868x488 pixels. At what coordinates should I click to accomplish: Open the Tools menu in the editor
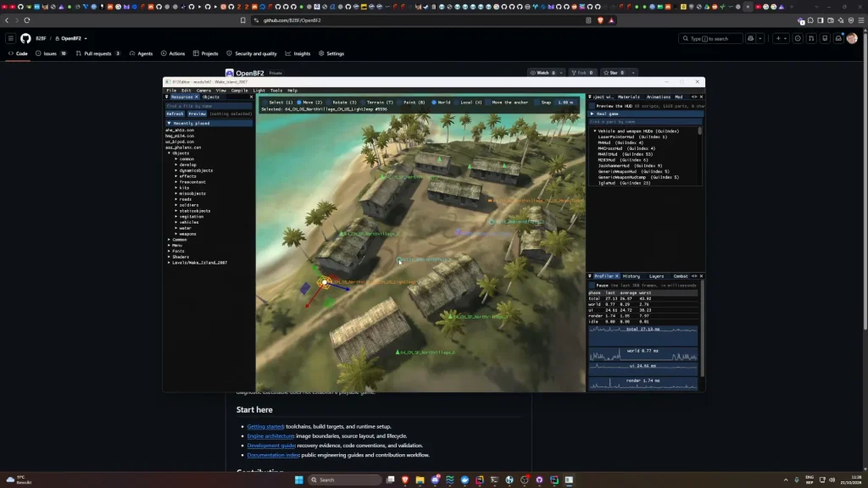275,90
